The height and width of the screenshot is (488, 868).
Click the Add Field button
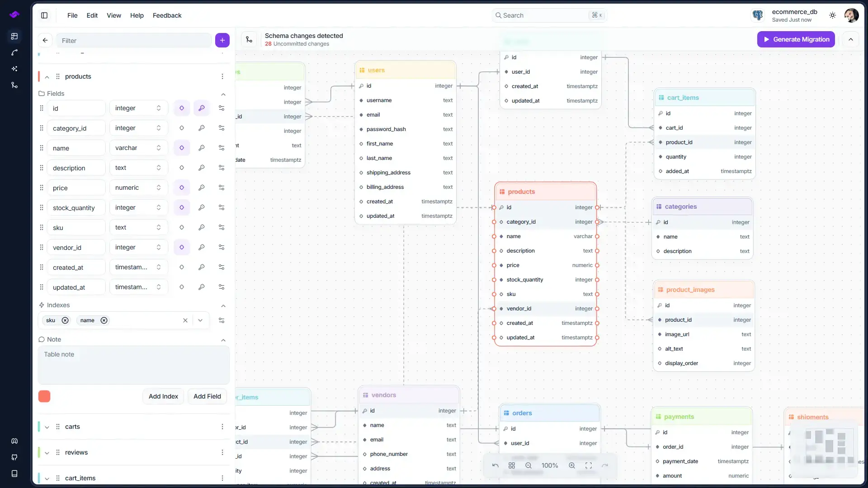click(x=207, y=396)
